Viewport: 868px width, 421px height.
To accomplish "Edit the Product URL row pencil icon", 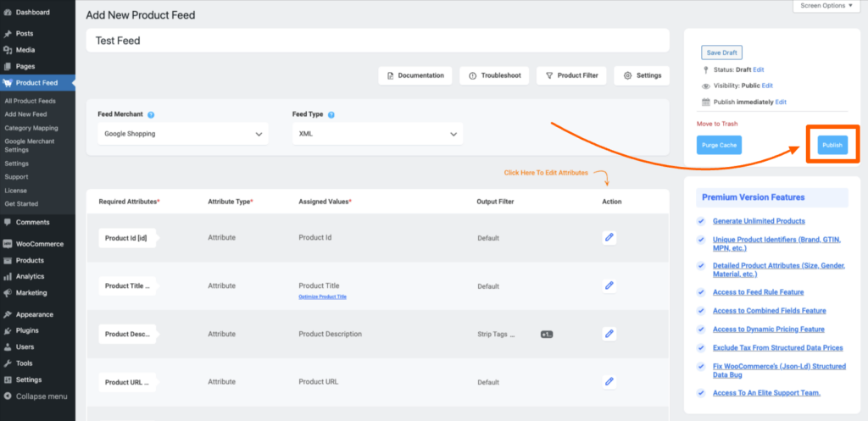I will point(609,382).
